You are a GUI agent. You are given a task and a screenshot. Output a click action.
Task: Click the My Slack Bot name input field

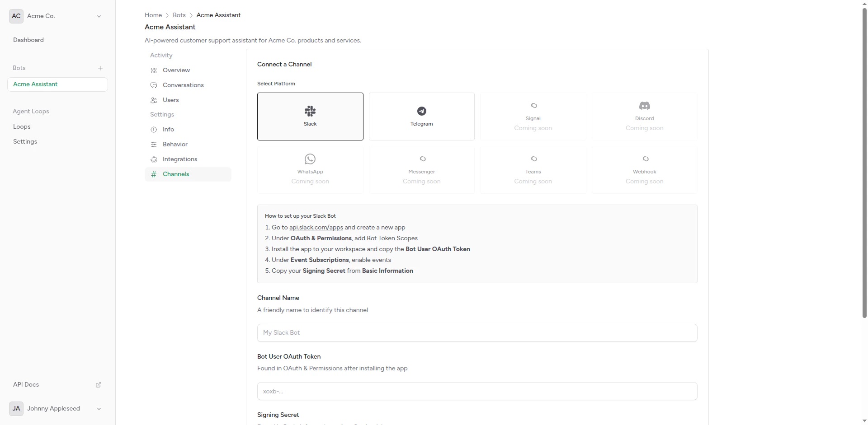click(x=476, y=333)
